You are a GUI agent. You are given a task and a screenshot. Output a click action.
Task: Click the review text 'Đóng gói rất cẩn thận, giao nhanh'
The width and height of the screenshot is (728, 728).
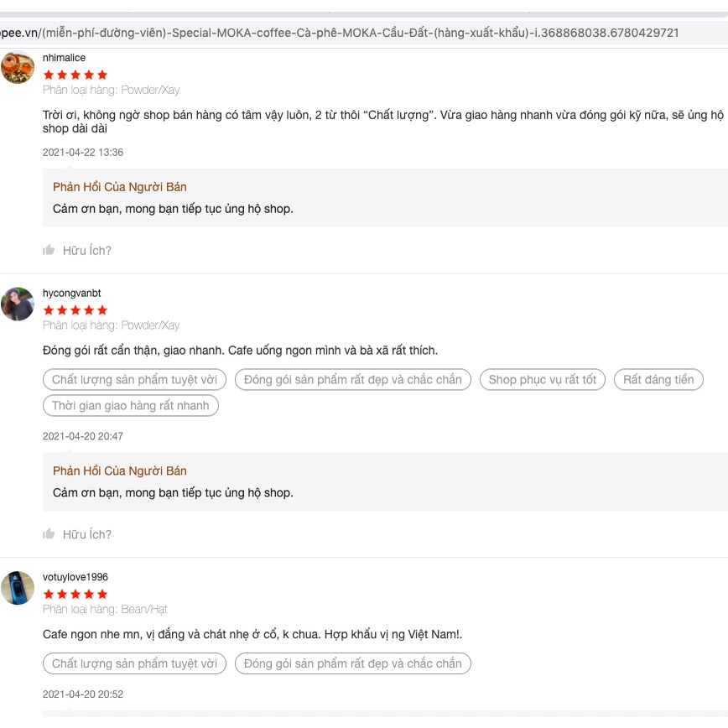[240, 350]
